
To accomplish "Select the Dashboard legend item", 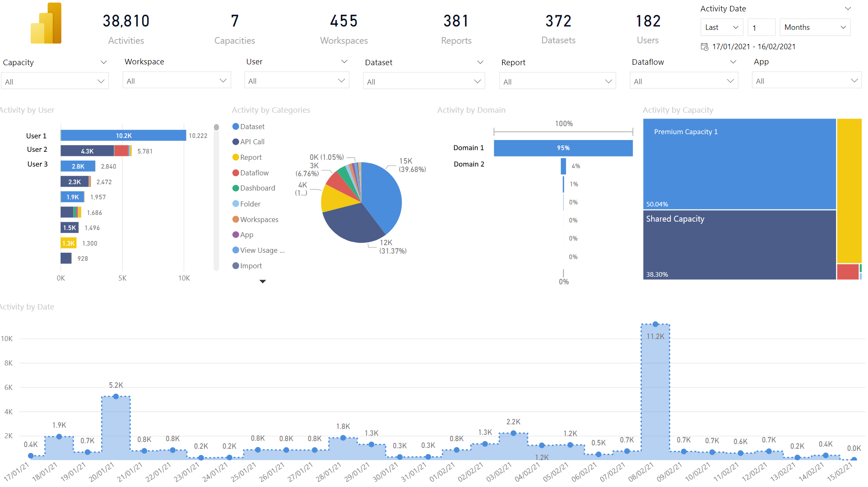I will click(254, 188).
